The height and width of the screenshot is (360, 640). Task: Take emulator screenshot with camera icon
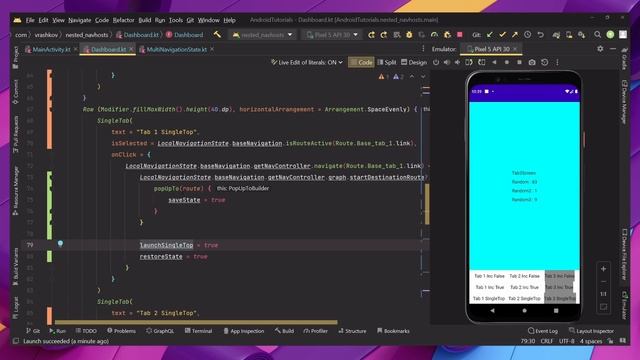532,62
